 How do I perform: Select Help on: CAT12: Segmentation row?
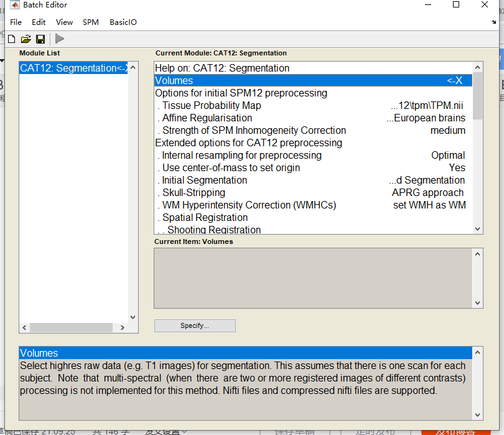(x=314, y=68)
